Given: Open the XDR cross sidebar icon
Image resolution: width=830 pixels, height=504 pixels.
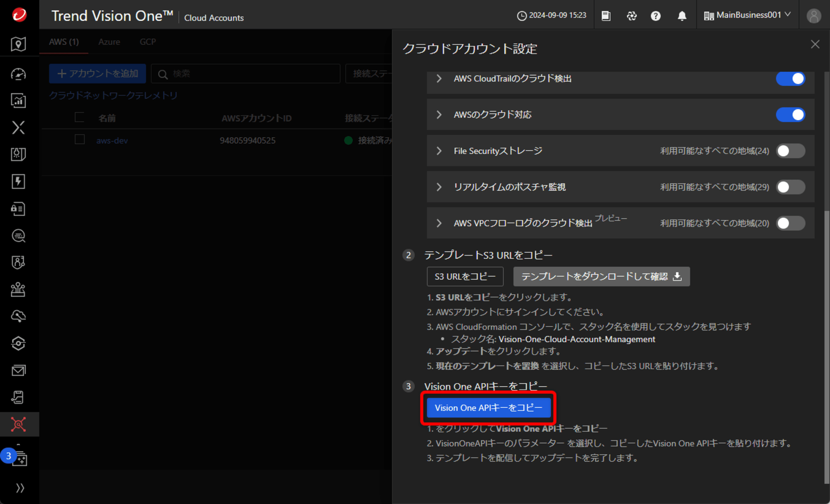Looking at the screenshot, I should click(18, 127).
